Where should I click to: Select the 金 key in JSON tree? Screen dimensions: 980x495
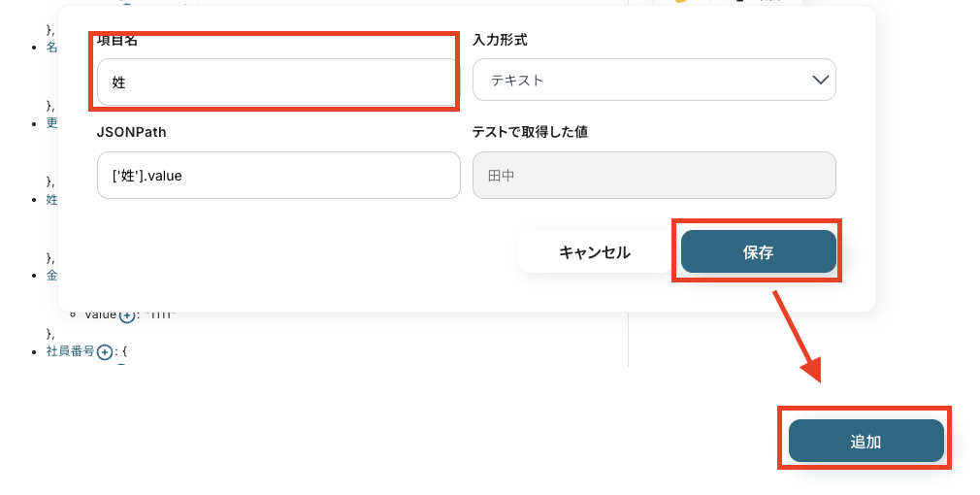pos(52,275)
